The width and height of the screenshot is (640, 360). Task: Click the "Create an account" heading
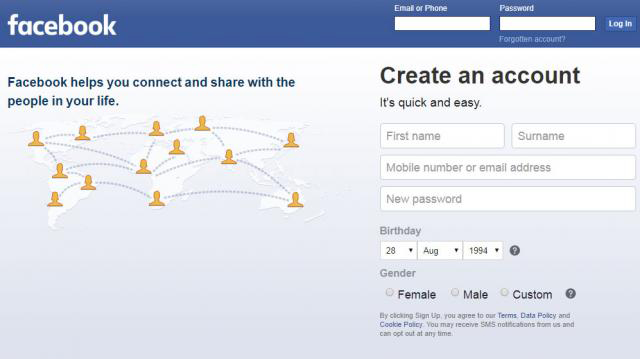tap(480, 76)
